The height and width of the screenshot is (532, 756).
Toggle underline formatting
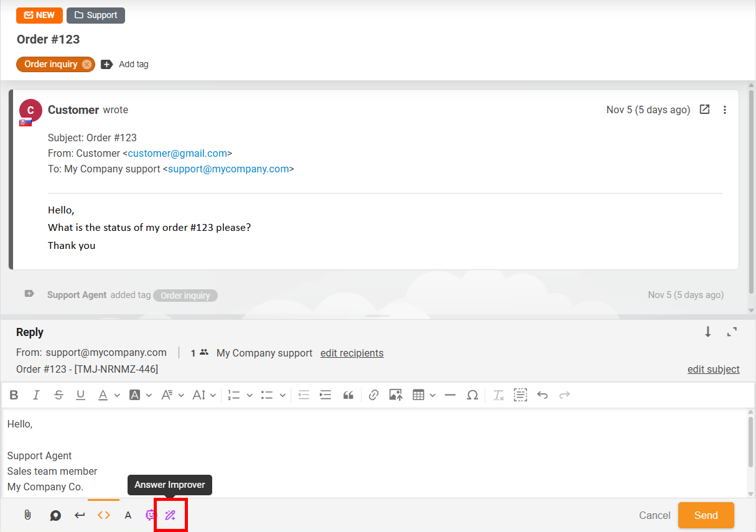[80, 394]
